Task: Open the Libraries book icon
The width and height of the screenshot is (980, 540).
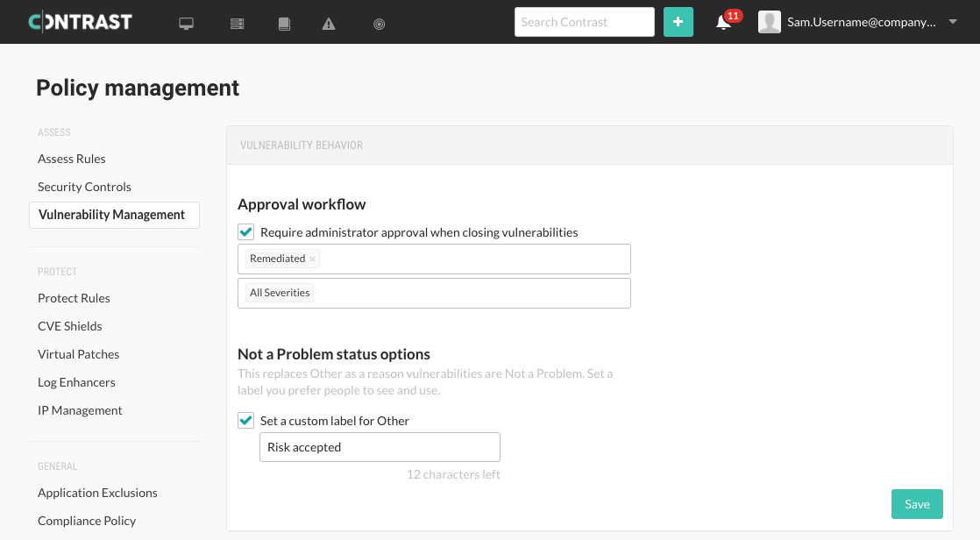Action: tap(284, 24)
